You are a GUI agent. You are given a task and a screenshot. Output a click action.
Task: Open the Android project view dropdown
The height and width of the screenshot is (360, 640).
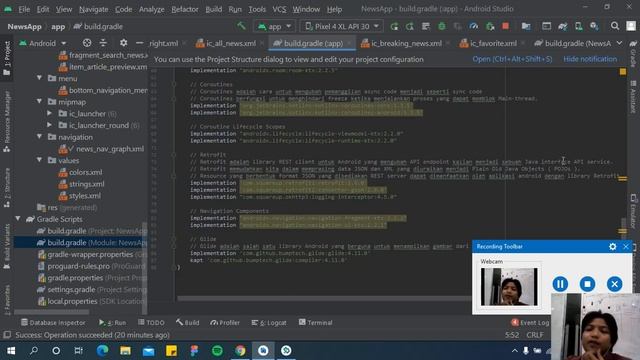pos(42,43)
